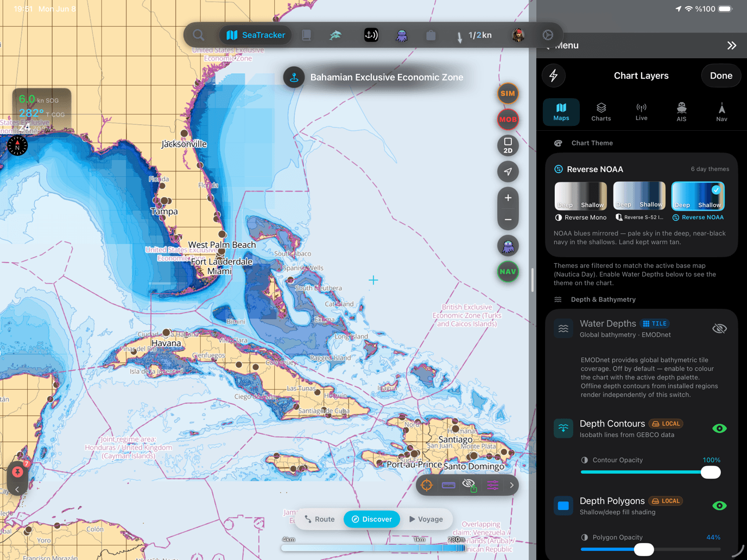747x560 pixels.
Task: Click the TILE badge next to Water Depths
Action: tap(654, 323)
